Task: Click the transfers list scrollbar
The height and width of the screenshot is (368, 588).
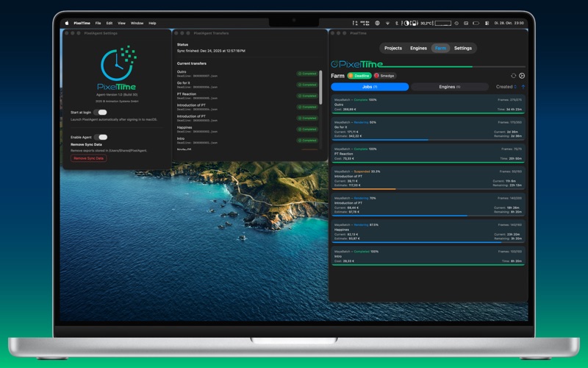Action: pos(320,87)
